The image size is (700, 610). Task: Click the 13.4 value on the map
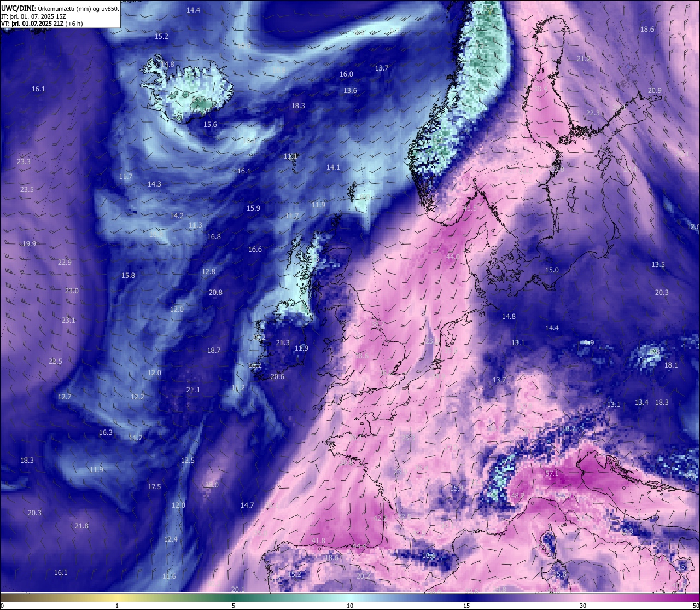[x=641, y=402]
